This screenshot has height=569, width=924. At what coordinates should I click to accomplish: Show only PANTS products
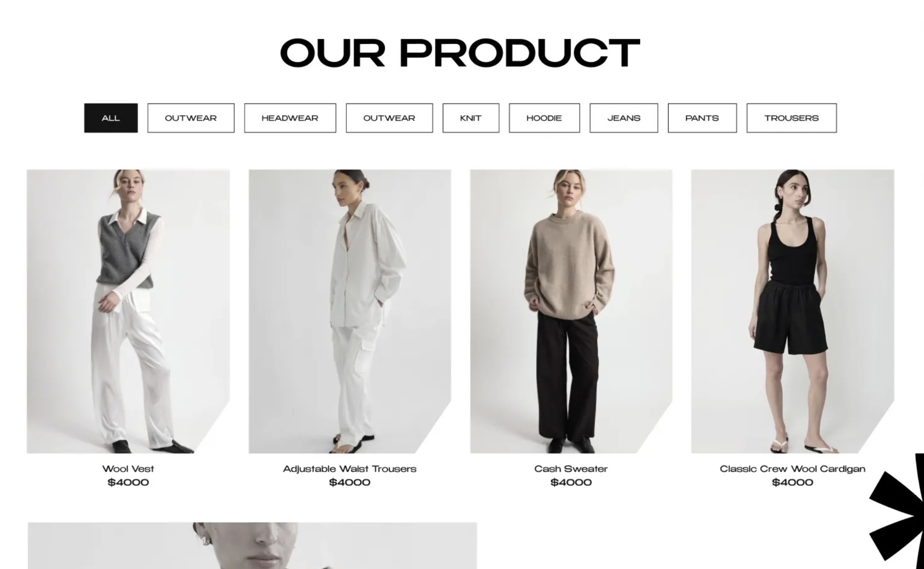702,118
